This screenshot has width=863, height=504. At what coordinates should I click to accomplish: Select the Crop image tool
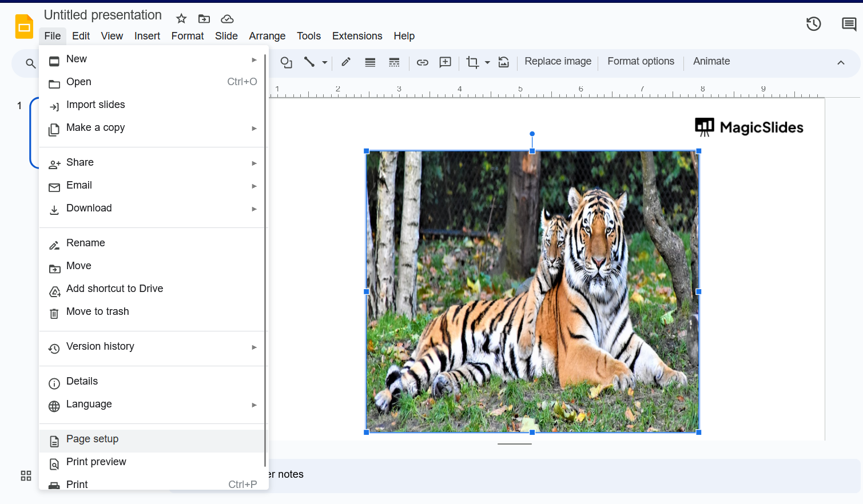[x=472, y=62]
